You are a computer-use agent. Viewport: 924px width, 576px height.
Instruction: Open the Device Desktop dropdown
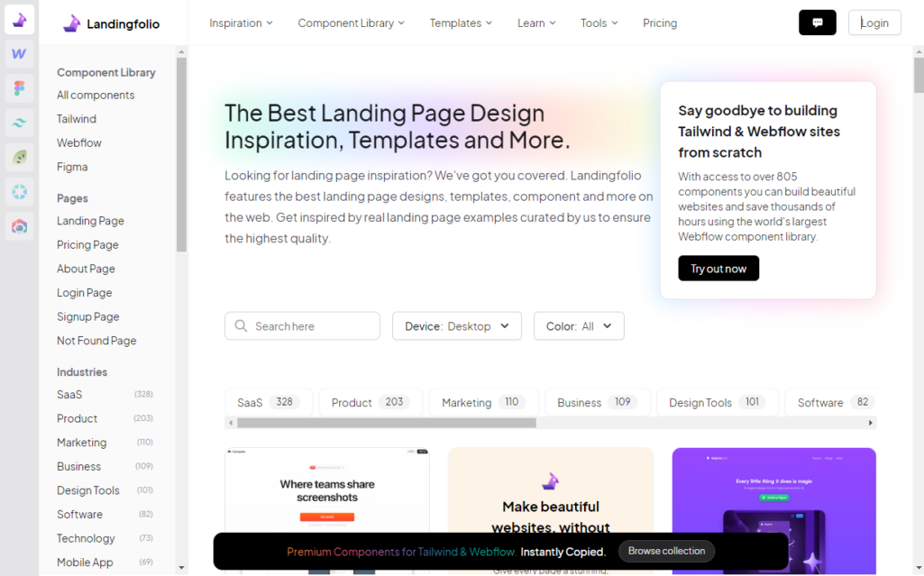(456, 325)
